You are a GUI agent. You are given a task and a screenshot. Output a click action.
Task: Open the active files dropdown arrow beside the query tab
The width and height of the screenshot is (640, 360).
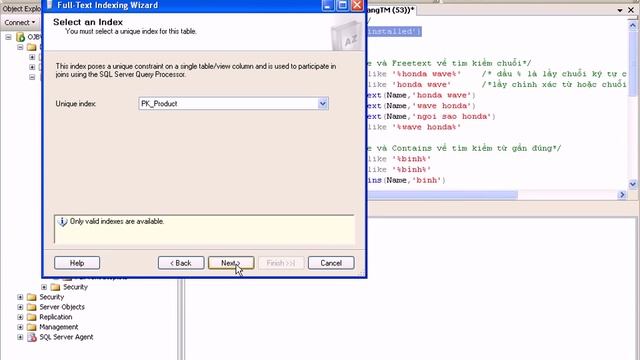(x=620, y=10)
